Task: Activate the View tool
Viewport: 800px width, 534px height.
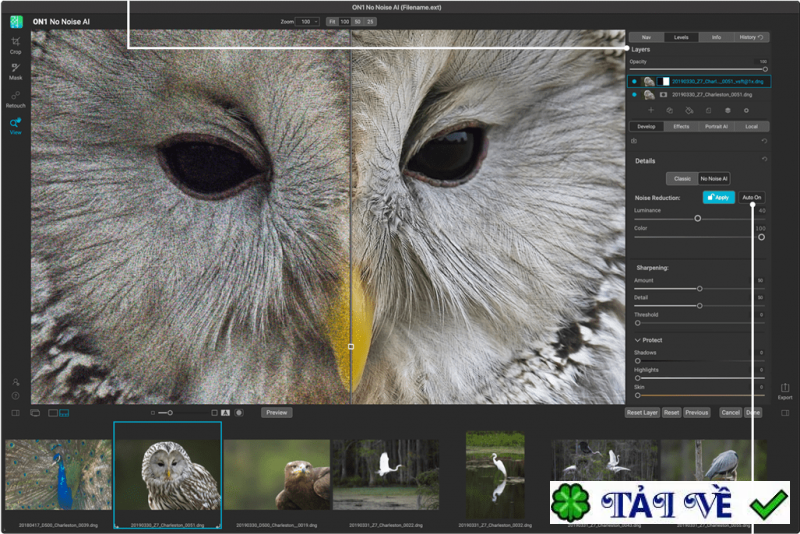Action: pyautogui.click(x=15, y=125)
